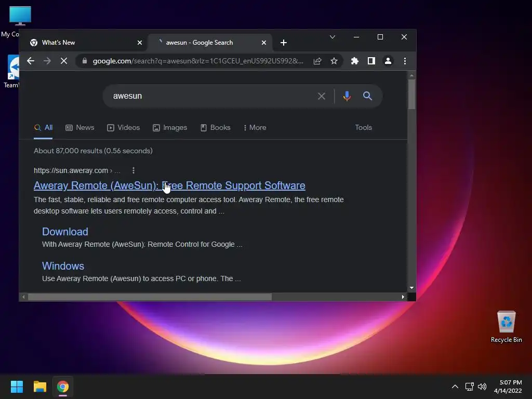Open the Download sitelink
532x399 pixels.
tap(65, 232)
